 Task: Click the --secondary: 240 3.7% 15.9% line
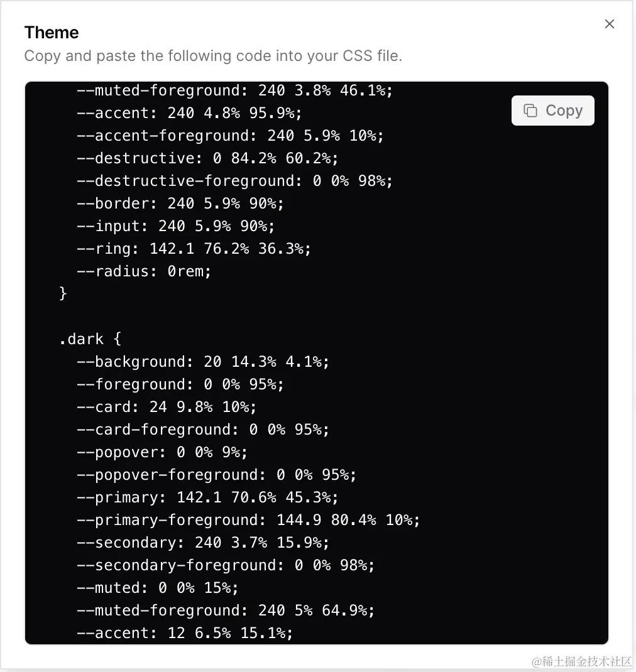click(203, 543)
